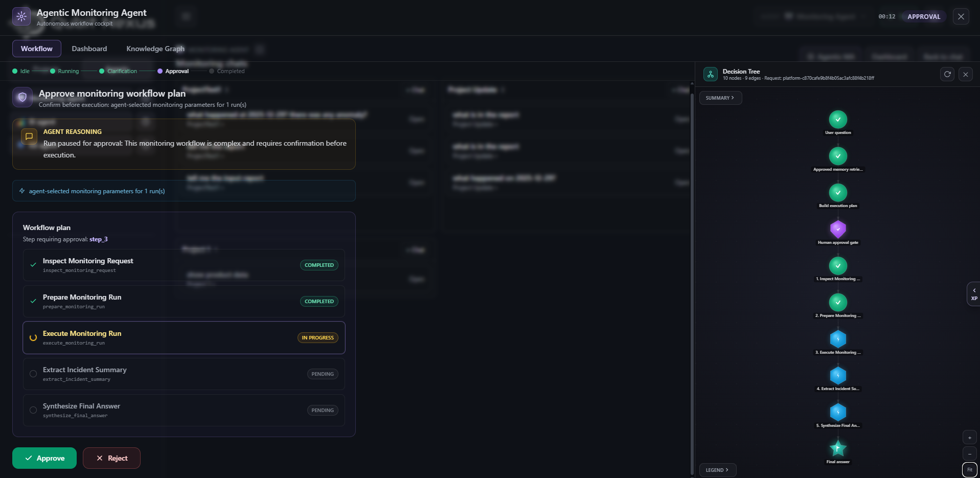Click the 00:12 elapsed timer
Viewport: 980px width, 478px height.
(886, 16)
